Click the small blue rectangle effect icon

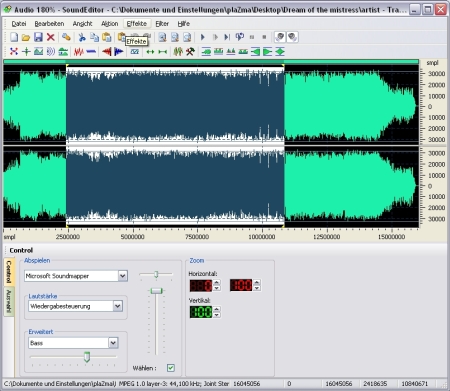coord(135,52)
